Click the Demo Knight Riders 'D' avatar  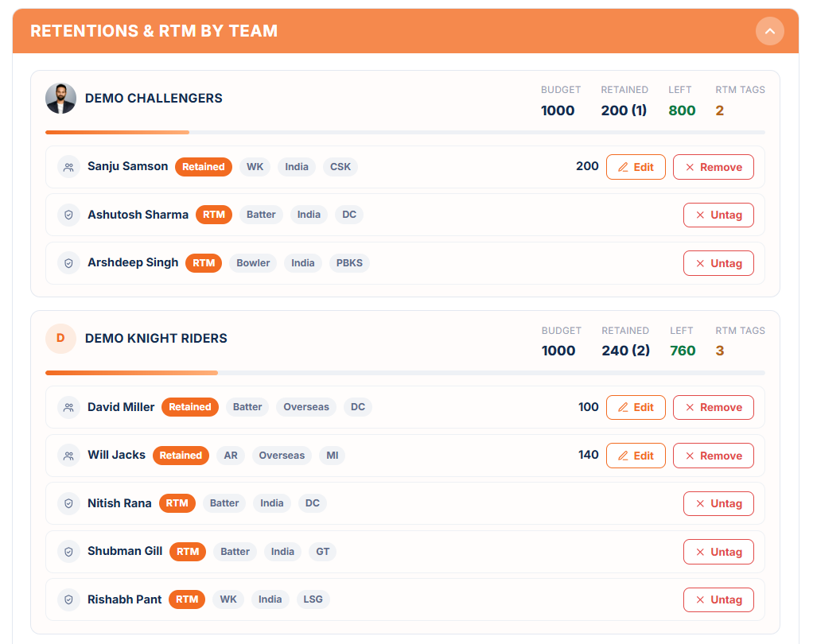pos(60,339)
